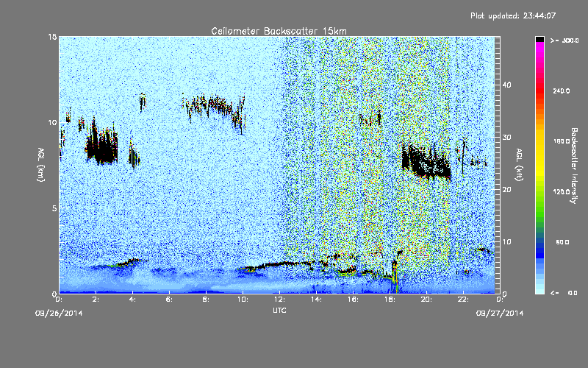Click the 'Ceilometer Backscatter 15km' plot title
588x368 pixels.
pos(279,31)
